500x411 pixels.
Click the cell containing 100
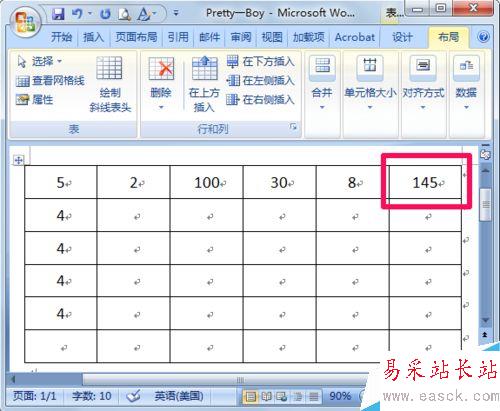(x=207, y=182)
